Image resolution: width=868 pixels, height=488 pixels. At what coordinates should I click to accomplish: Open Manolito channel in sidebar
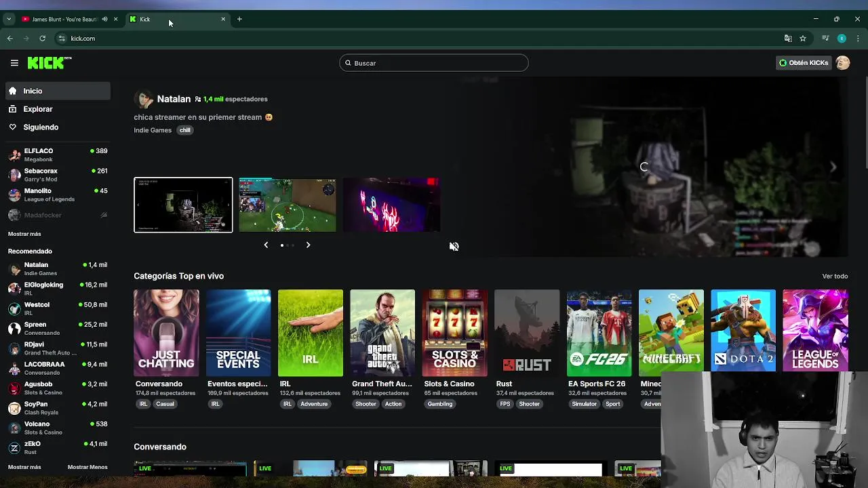pyautogui.click(x=58, y=195)
